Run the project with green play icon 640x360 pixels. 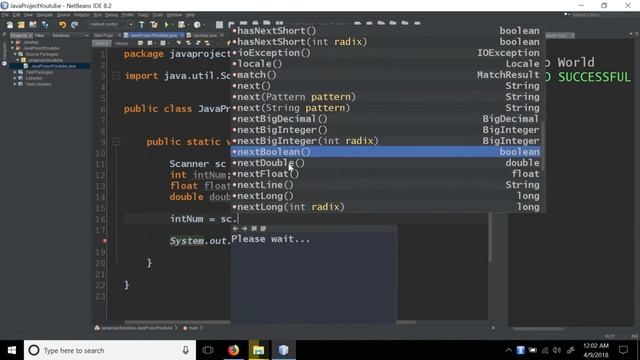166,25
